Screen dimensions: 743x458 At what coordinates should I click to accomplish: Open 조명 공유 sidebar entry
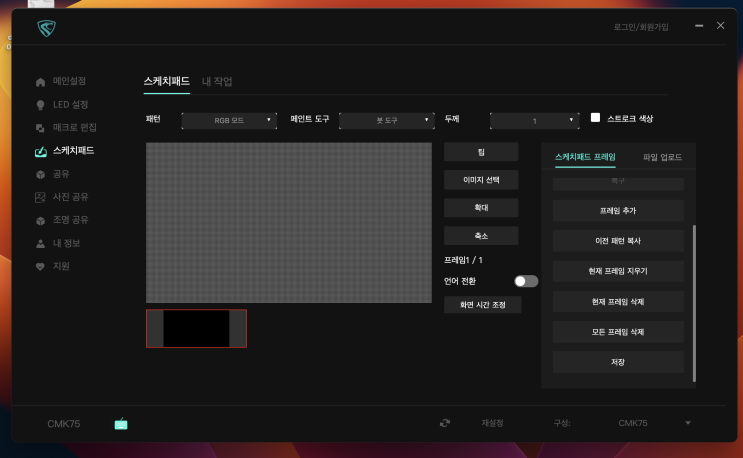71,220
